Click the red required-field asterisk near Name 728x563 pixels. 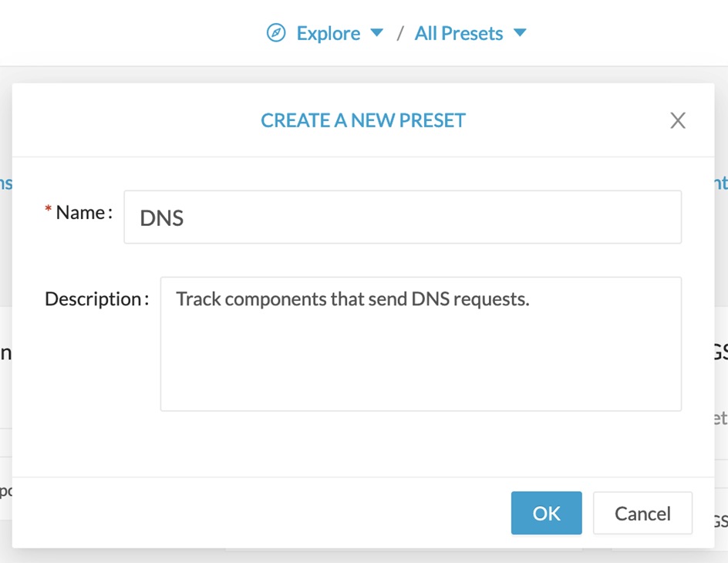(47, 207)
